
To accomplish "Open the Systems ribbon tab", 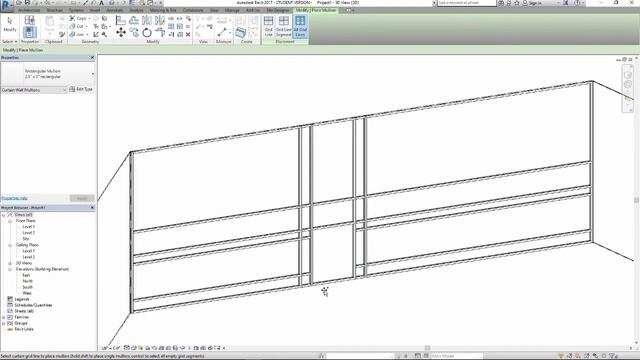I will [76, 10].
